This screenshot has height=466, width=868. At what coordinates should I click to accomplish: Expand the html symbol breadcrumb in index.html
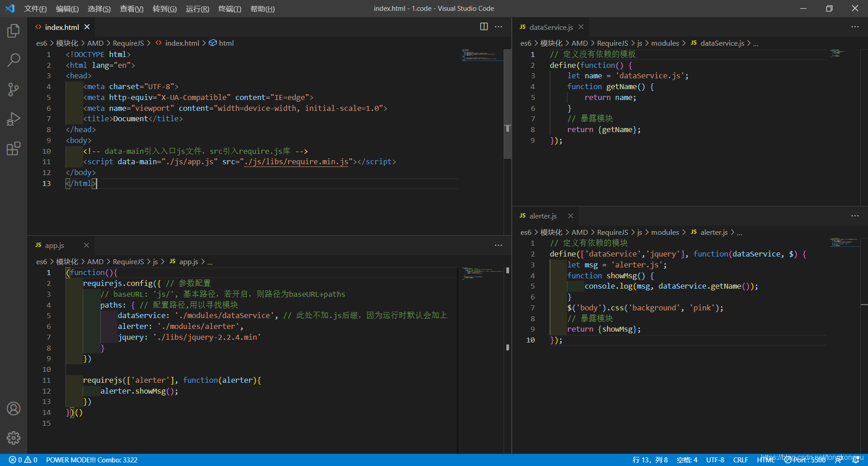coord(222,43)
